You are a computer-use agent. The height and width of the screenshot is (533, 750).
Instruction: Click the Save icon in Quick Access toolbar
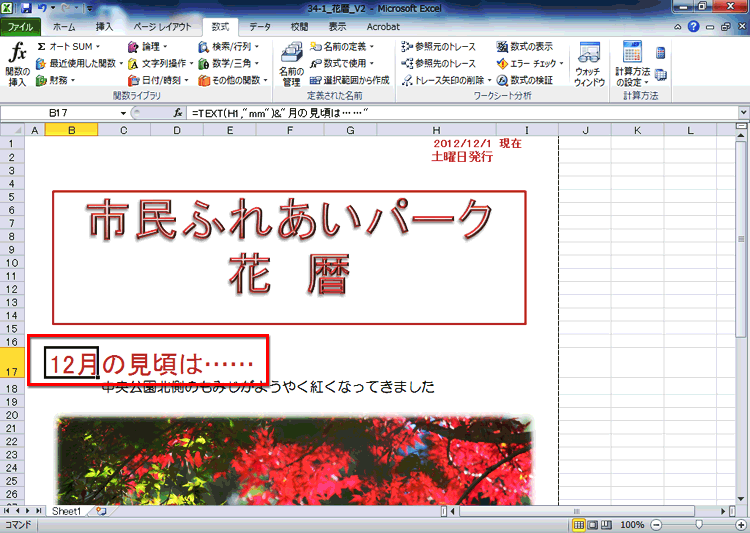click(26, 8)
